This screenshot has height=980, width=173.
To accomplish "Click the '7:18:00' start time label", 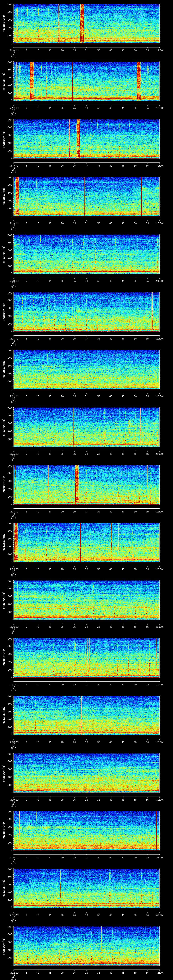I will pyautogui.click(x=14, y=166).
